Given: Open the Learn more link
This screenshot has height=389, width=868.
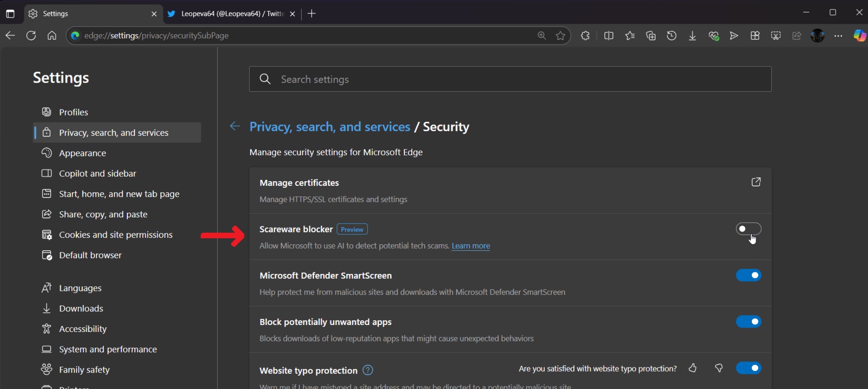Looking at the screenshot, I should point(471,246).
